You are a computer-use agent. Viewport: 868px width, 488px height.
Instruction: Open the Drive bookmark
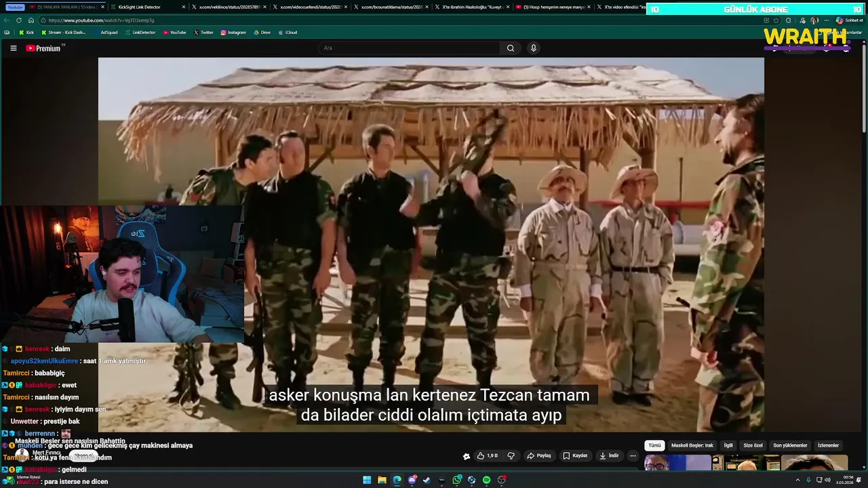tap(262, 33)
